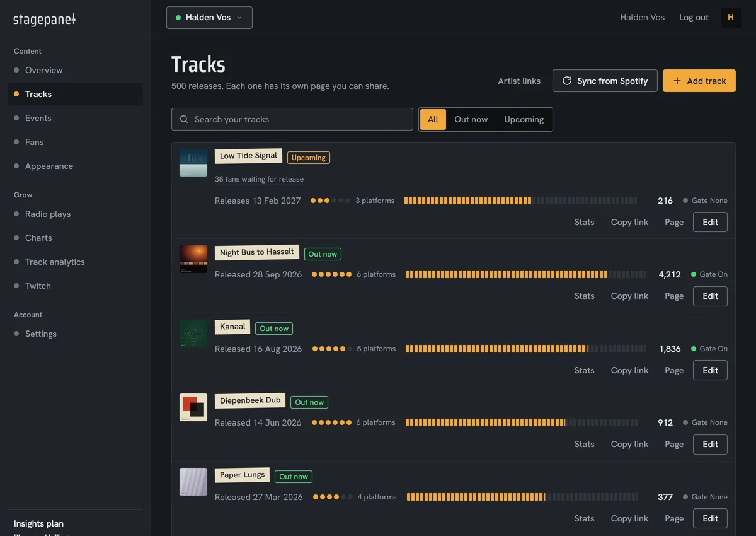Click Log out
The image size is (756, 536).
(x=694, y=17)
